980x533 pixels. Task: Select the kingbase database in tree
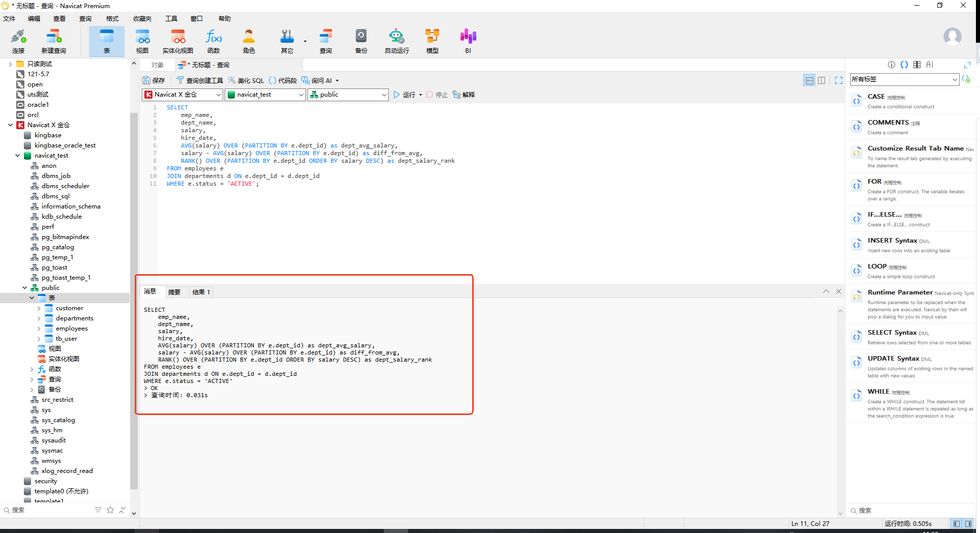[48, 135]
